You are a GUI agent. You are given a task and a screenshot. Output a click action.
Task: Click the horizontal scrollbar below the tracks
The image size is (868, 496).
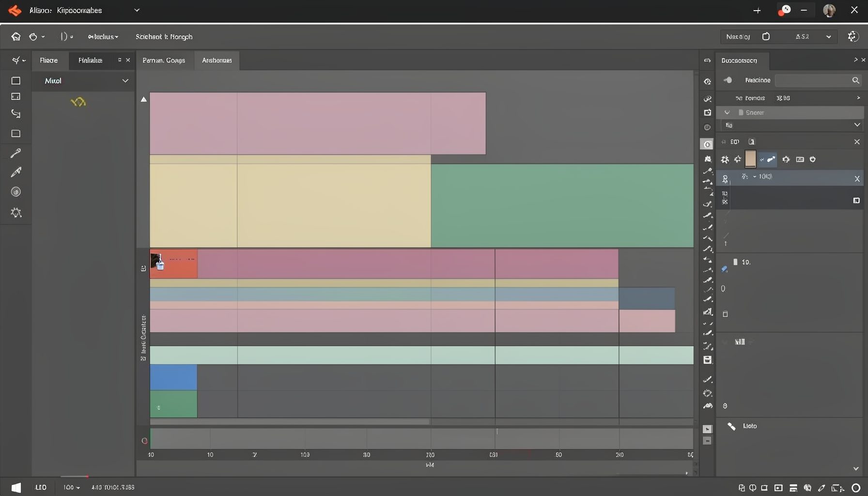point(291,422)
